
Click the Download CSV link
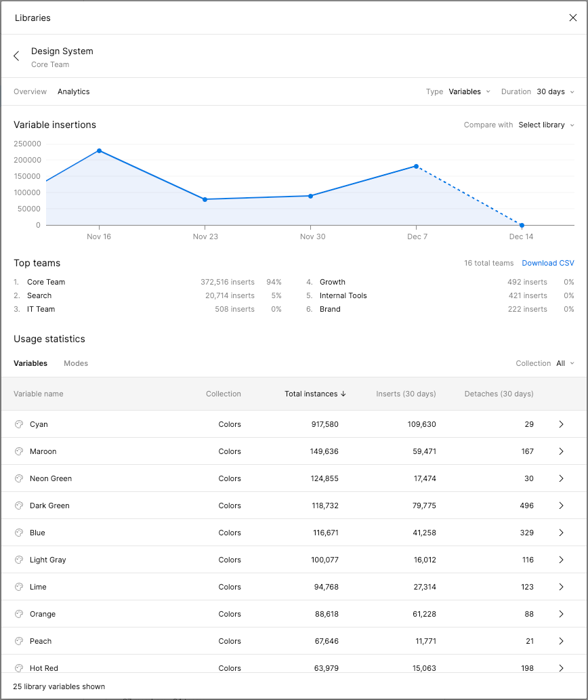[548, 263]
